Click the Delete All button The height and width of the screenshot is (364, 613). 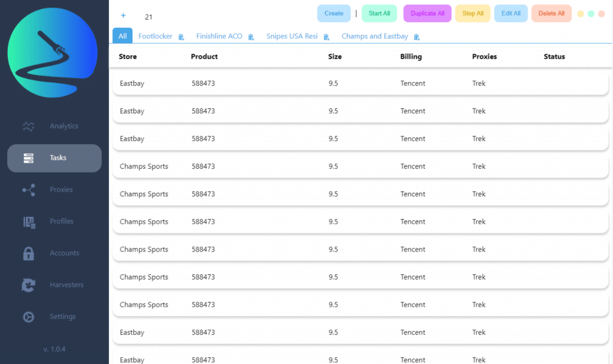pos(551,13)
